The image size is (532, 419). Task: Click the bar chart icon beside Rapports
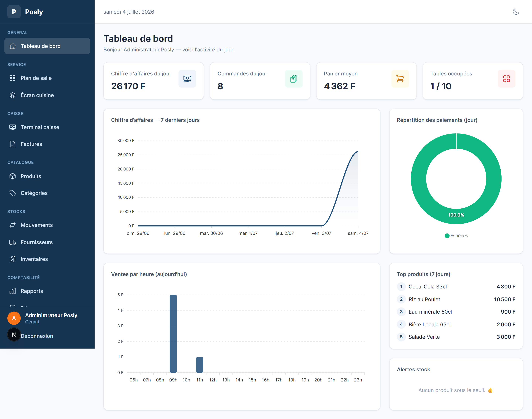(13, 291)
